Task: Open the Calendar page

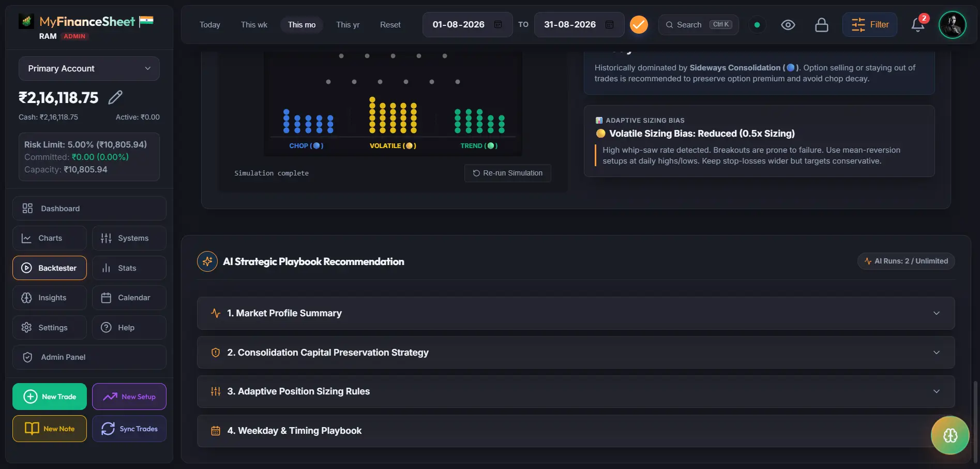Action: pos(129,298)
